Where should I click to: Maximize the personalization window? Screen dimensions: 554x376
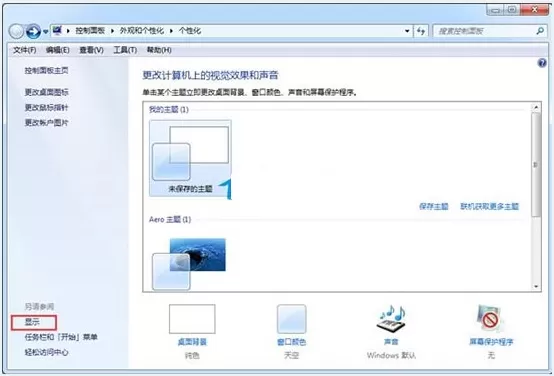(512, 10)
